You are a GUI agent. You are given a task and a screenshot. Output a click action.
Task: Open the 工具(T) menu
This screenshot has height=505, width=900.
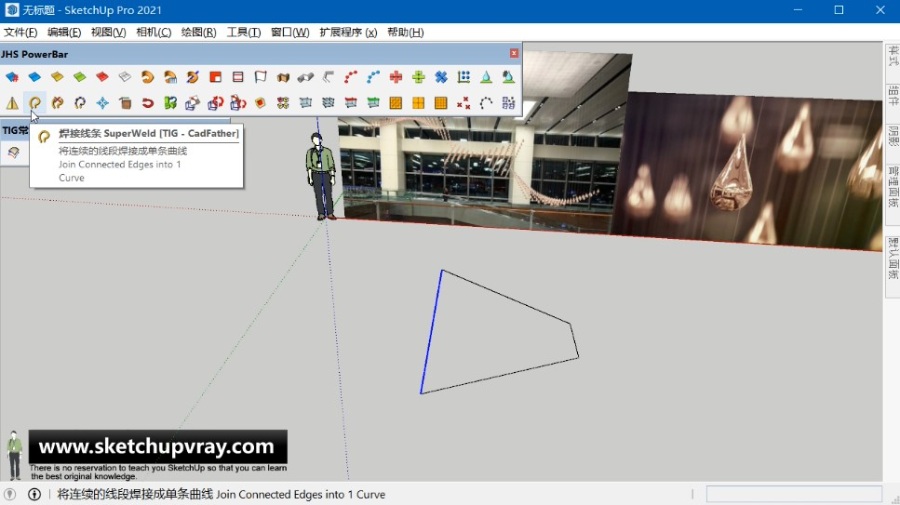coord(243,32)
